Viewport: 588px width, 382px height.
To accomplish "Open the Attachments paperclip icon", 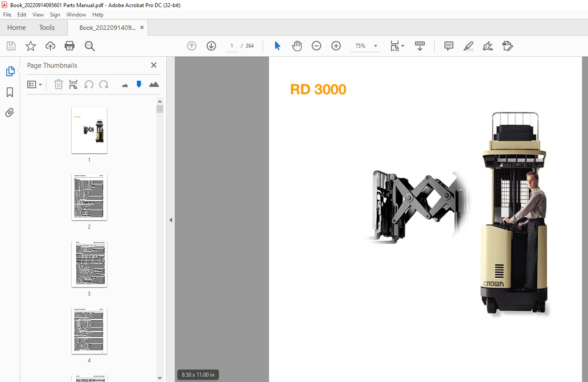I will tap(10, 112).
